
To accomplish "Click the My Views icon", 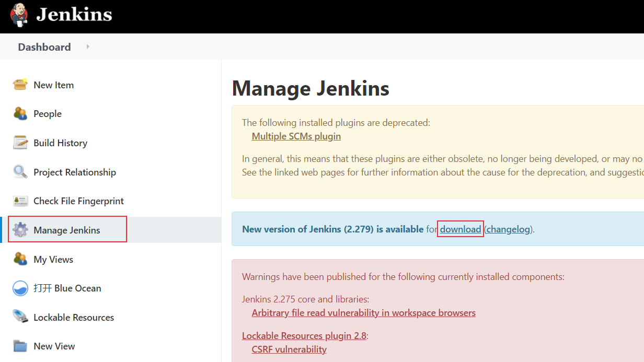I will click(20, 259).
